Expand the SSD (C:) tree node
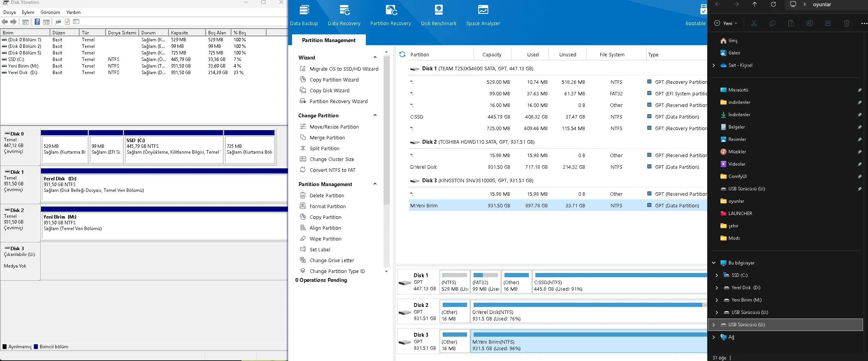The image size is (868, 361). click(x=717, y=275)
